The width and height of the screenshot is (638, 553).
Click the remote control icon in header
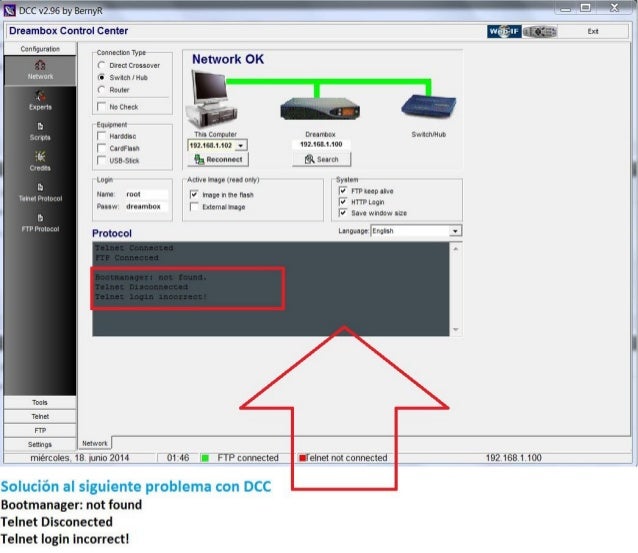click(x=540, y=31)
